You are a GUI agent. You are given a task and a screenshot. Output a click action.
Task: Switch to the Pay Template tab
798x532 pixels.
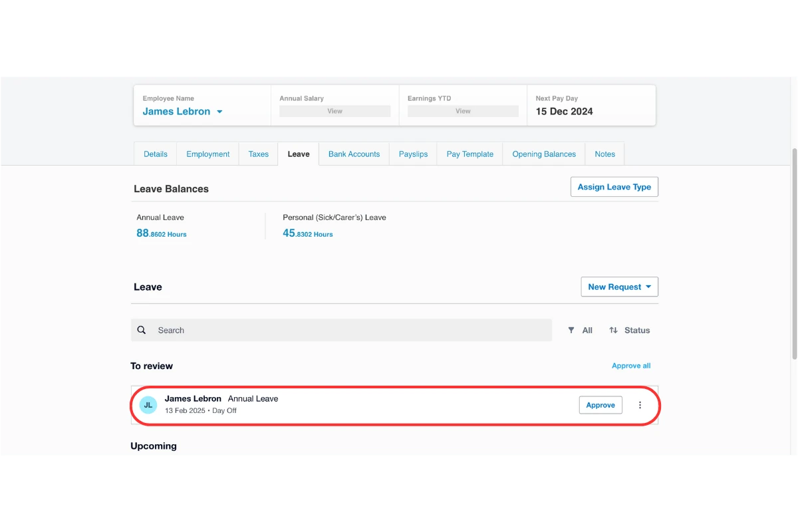coord(470,154)
